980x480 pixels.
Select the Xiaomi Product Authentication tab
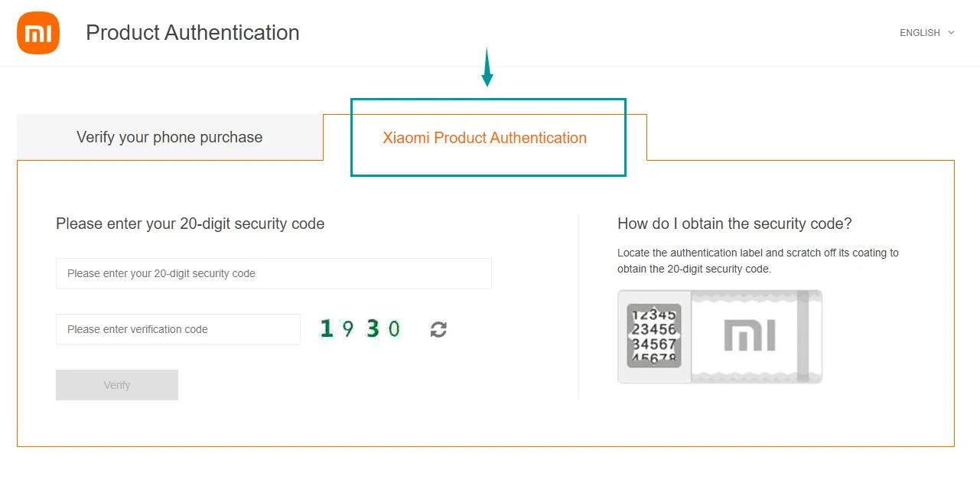484,139
